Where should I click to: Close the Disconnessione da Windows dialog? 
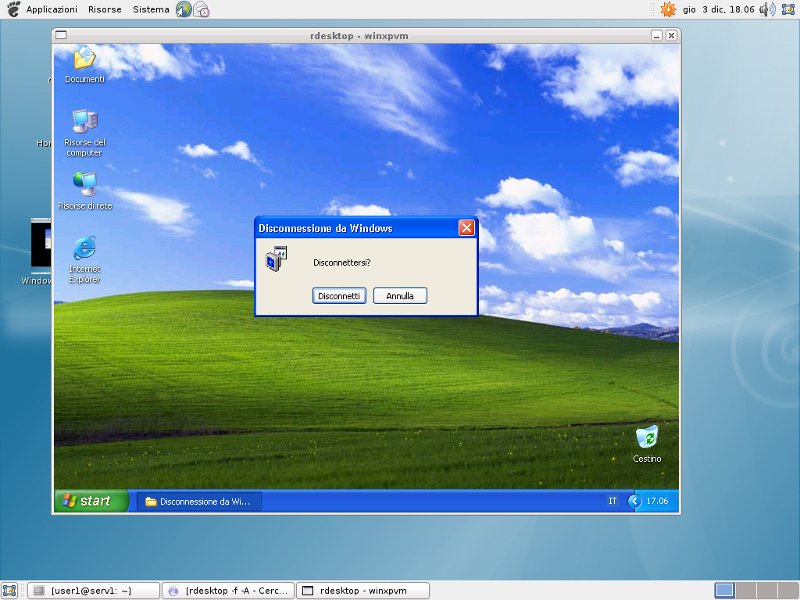pos(466,228)
